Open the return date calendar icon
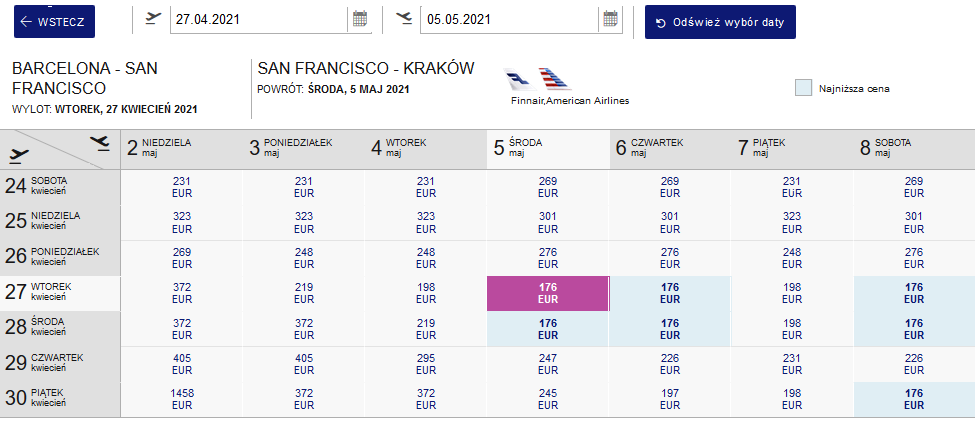Screen dimensions: 975x421 (x=611, y=19)
